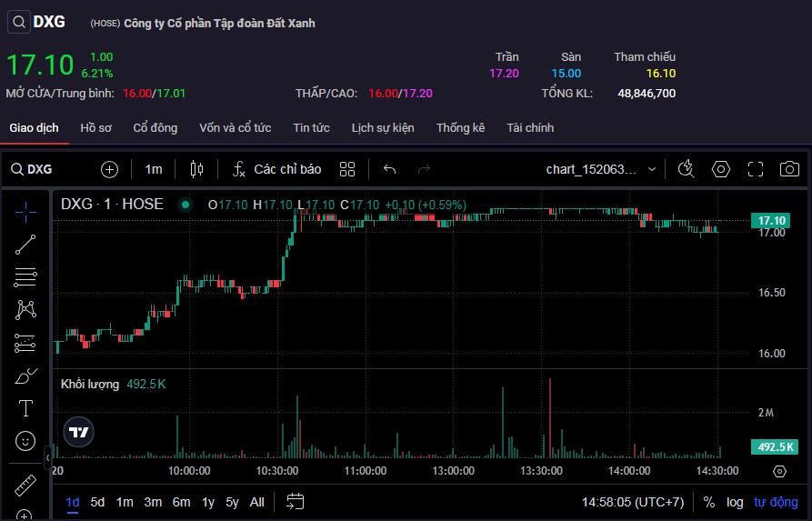Open chart settings hexagon icon

[721, 169]
